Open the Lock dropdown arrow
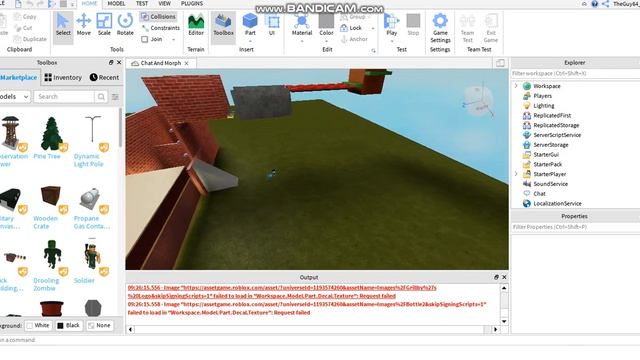The width and height of the screenshot is (640, 360). [x=373, y=28]
